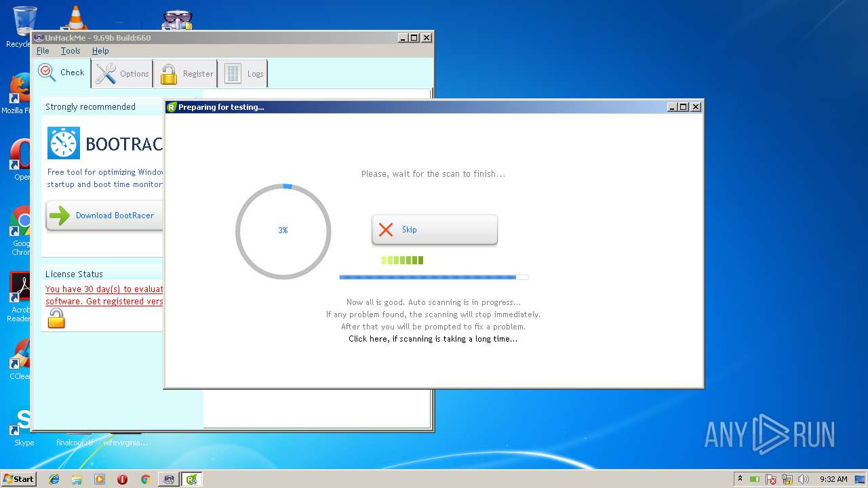Click the license padlock icon
868x488 pixels.
[56, 318]
